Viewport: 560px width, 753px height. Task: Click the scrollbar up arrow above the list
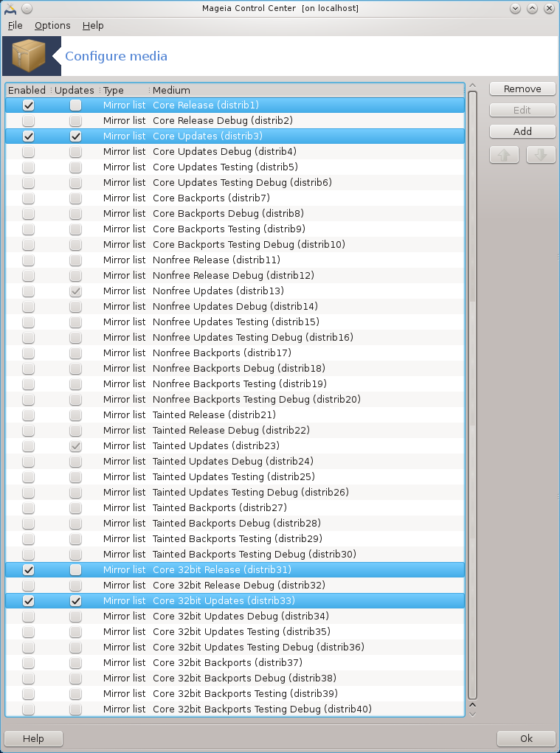(473, 86)
